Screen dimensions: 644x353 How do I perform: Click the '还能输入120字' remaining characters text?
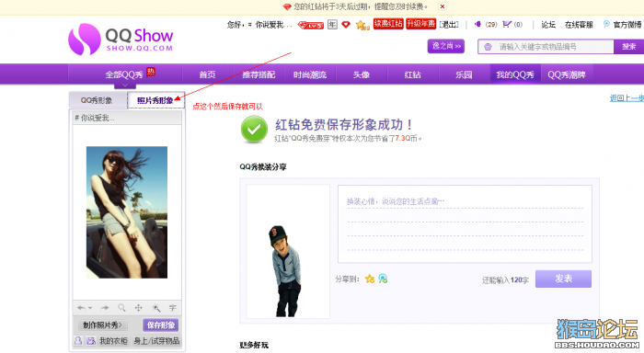point(505,280)
